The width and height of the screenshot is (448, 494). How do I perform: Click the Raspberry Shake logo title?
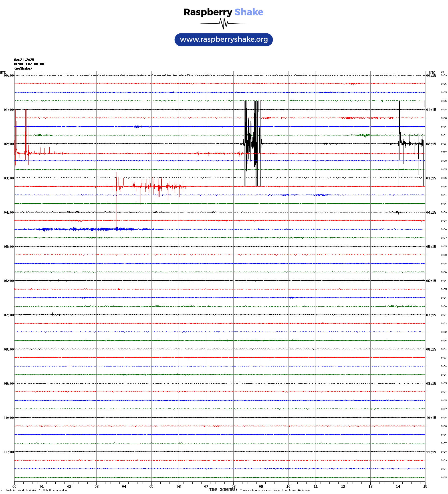coord(223,12)
